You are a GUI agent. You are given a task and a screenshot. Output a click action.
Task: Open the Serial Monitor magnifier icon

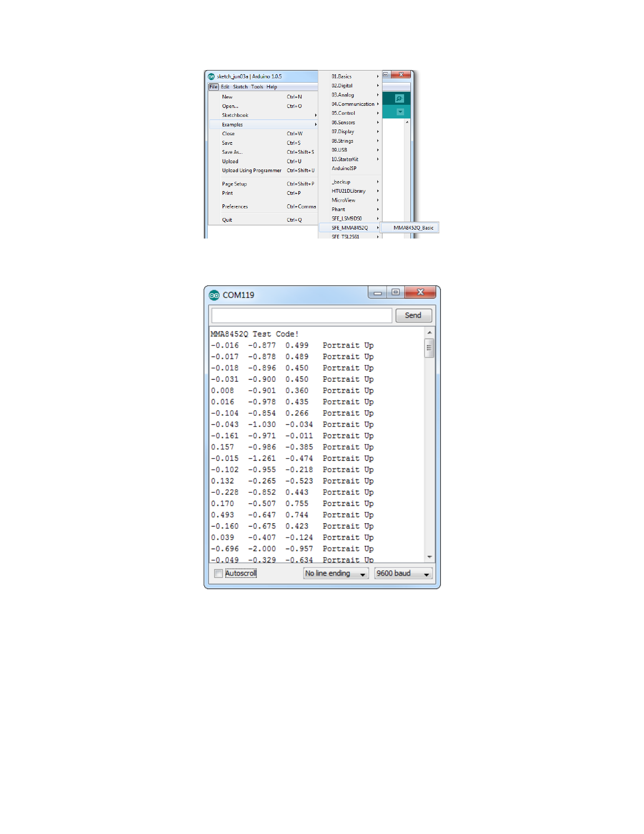(x=399, y=98)
